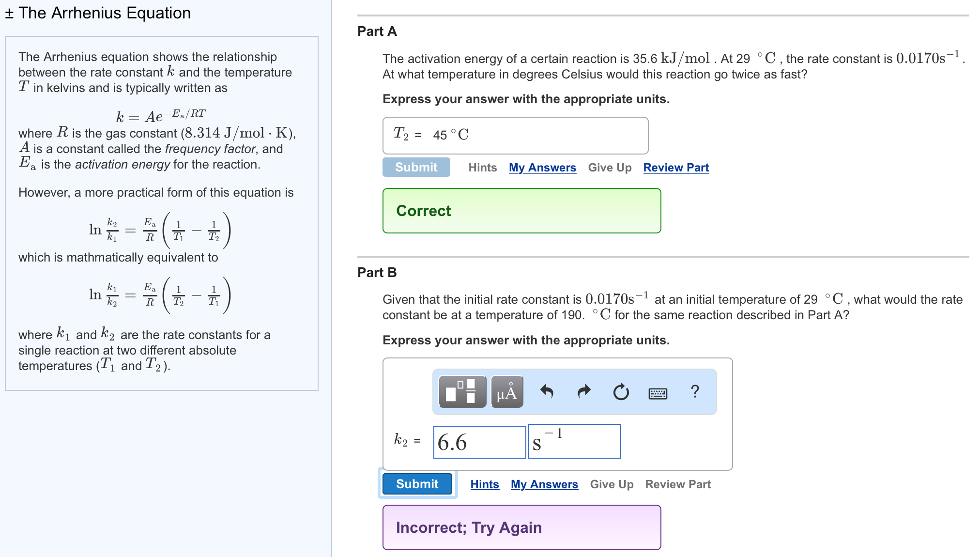Open Hints for Part B
Screen dimensions: 980x557
[485, 484]
